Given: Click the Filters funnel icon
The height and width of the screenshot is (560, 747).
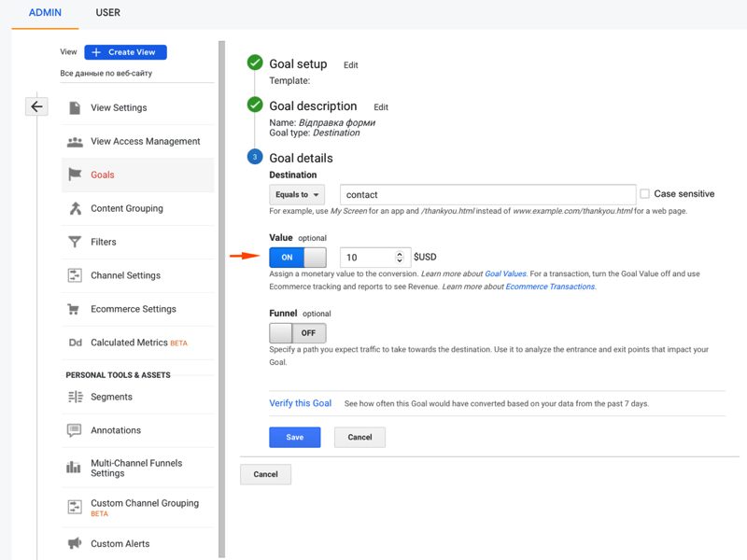Looking at the screenshot, I should tap(75, 242).
